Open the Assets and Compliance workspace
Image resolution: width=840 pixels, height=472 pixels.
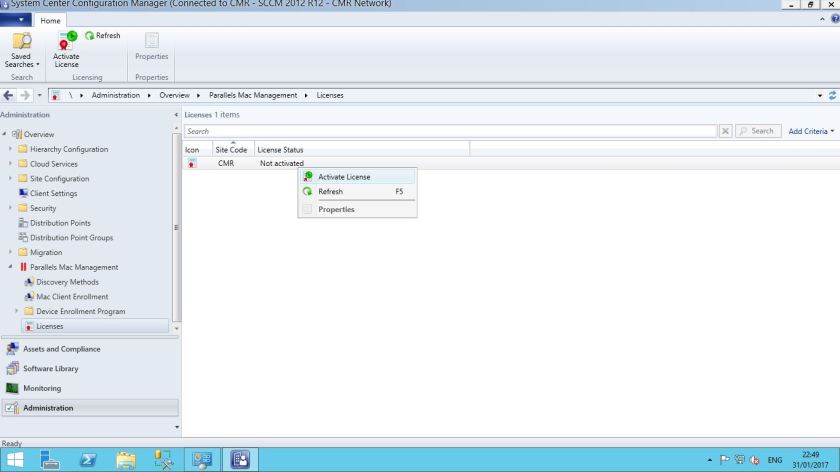click(x=61, y=349)
